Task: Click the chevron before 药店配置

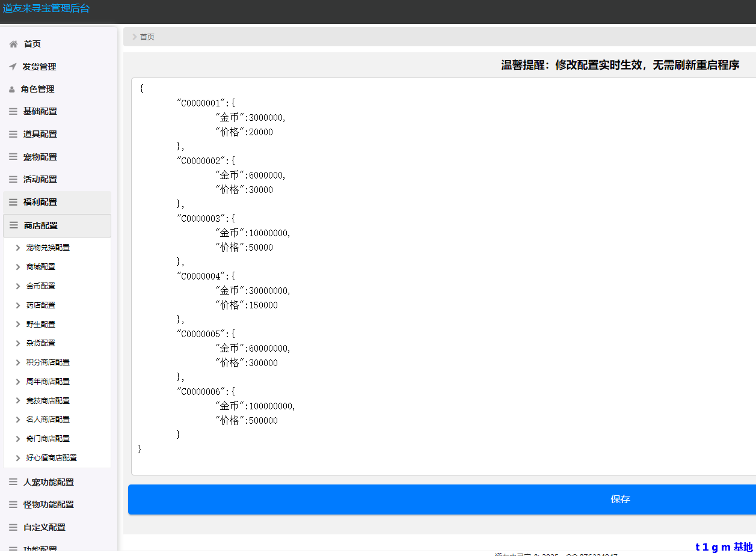Action: pyautogui.click(x=18, y=305)
